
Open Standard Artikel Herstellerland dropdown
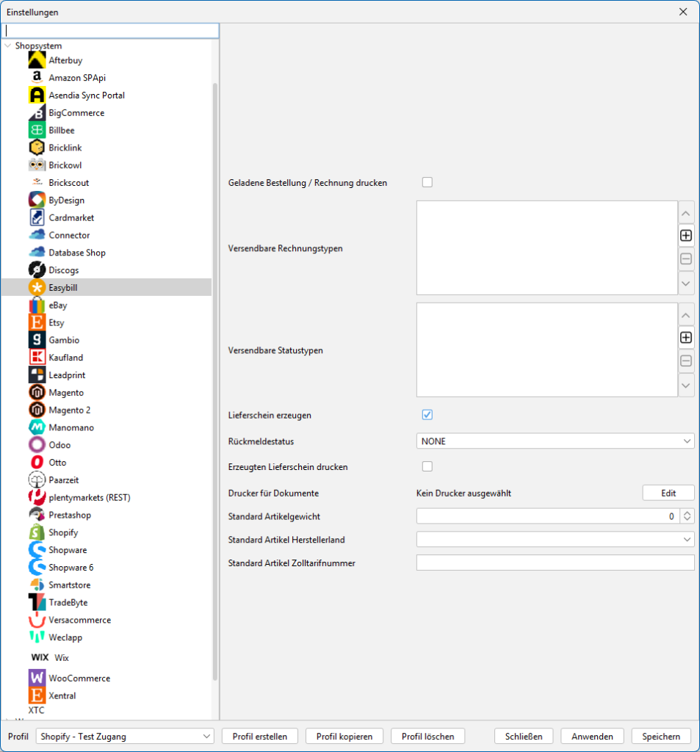[555, 540]
